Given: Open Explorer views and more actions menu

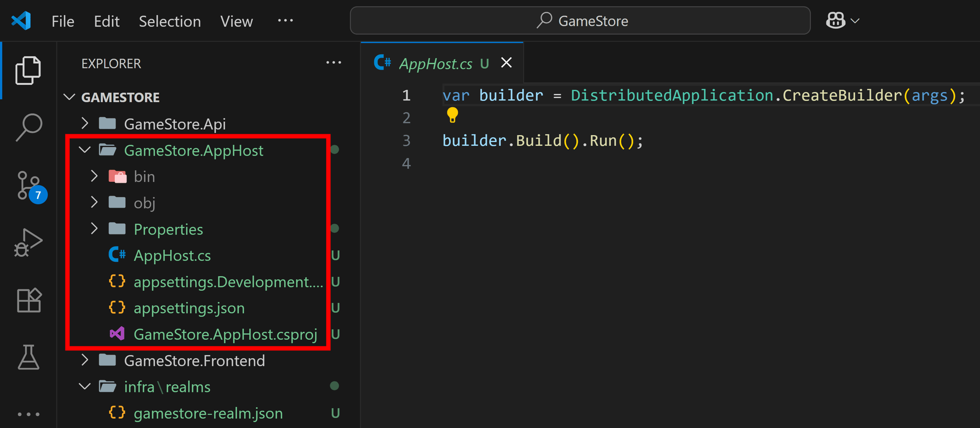Looking at the screenshot, I should point(334,62).
